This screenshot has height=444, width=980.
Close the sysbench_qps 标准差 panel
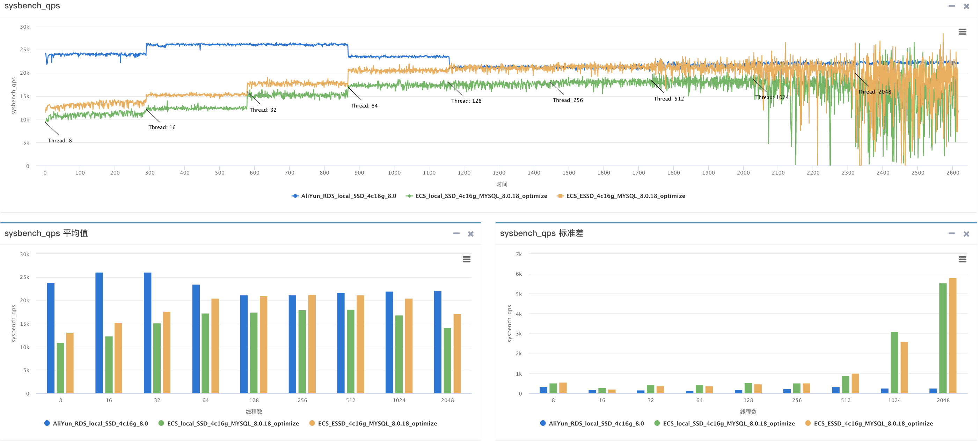click(x=966, y=234)
